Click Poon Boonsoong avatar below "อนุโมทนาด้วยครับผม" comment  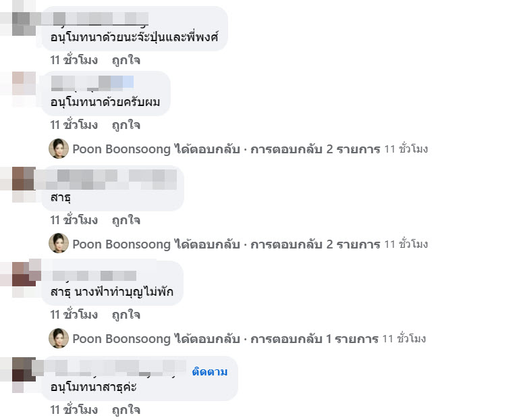pyautogui.click(x=59, y=149)
